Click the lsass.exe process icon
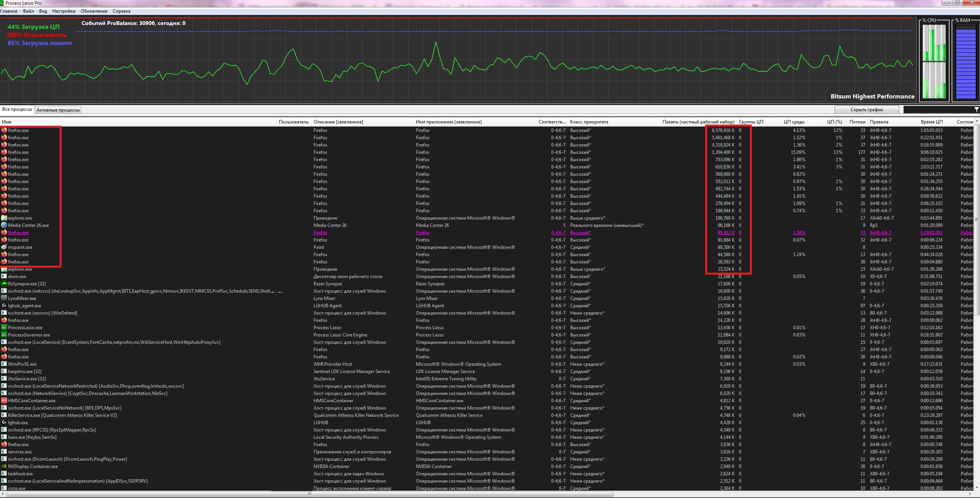The height and width of the screenshot is (498, 980). [x=4, y=437]
